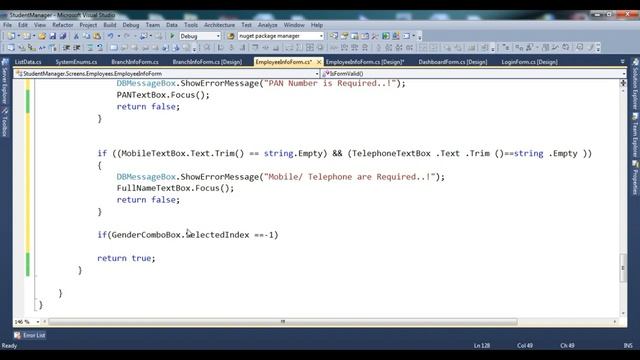Screen dimensions: 640x360
Task: Place cursor on 'return true;' line
Action: [126, 258]
